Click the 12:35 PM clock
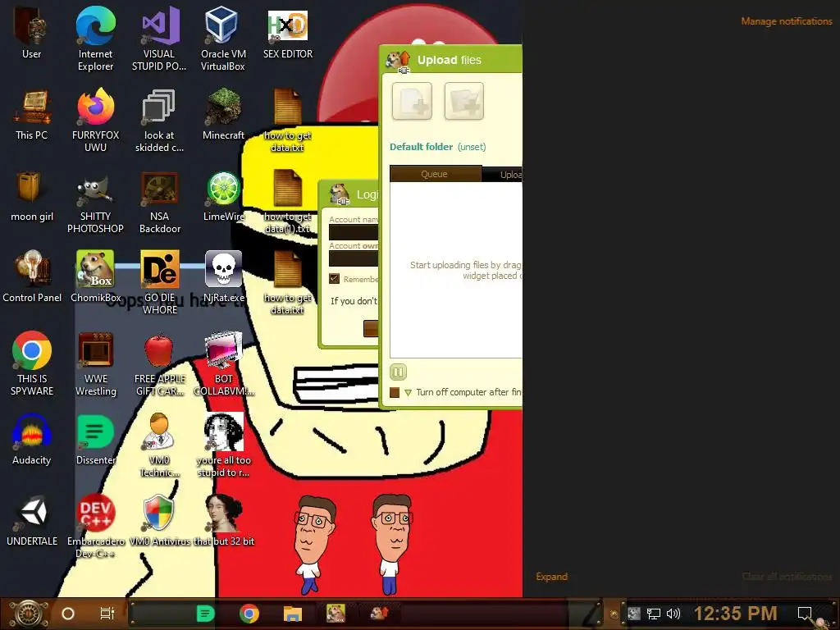 coord(736,614)
